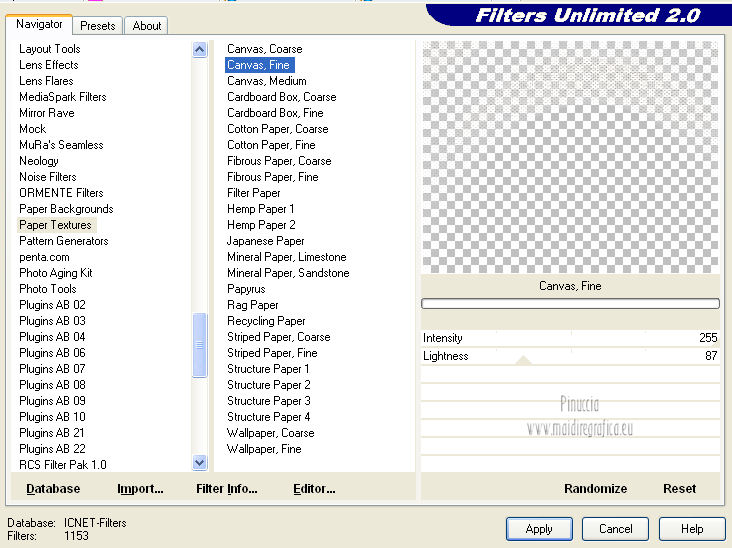Choose Mineral Paper, Sandstone filter
732x548 pixels.
point(288,273)
